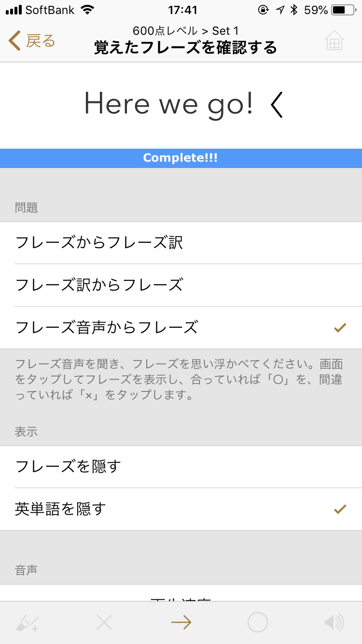Tap the right arrow next icon

(x=181, y=623)
